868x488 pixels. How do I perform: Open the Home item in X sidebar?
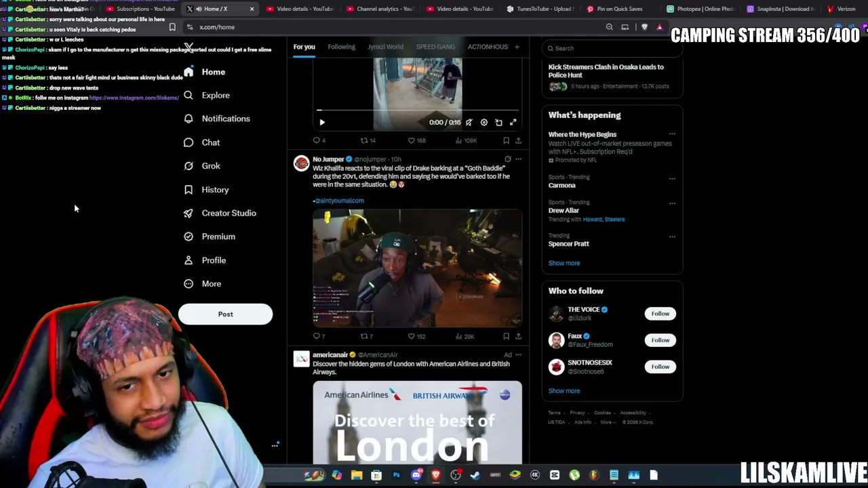tap(204, 72)
